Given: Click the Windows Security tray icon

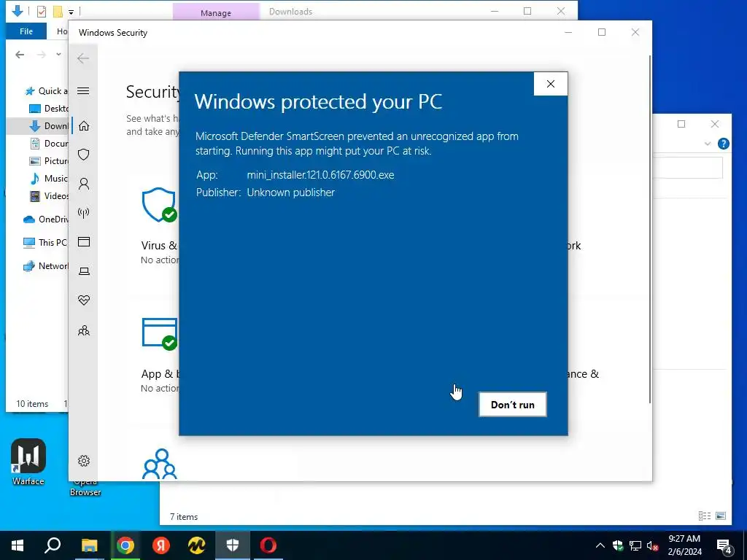Looking at the screenshot, I should pyautogui.click(x=618, y=545).
